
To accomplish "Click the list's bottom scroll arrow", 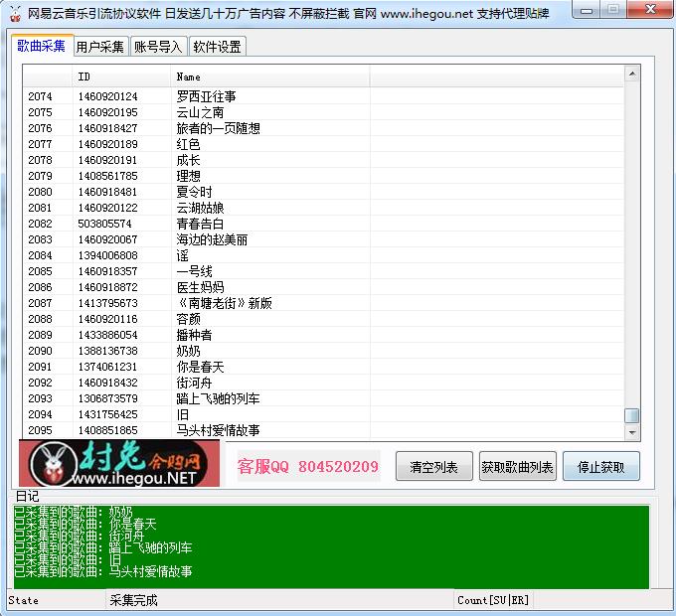I will point(631,433).
